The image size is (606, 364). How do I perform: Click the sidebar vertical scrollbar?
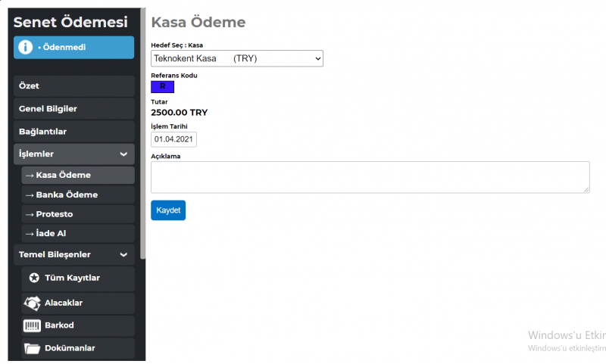(x=142, y=133)
